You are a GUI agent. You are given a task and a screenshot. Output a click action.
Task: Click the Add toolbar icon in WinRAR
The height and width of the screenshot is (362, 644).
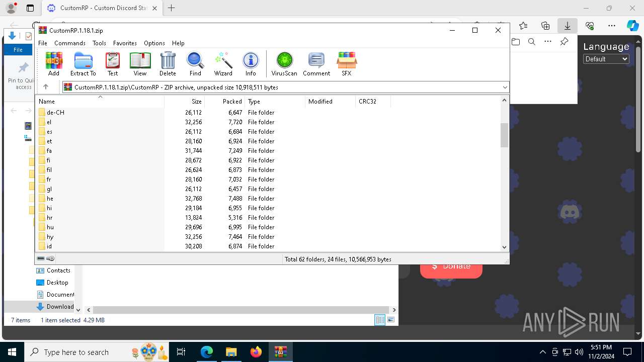pyautogui.click(x=54, y=64)
